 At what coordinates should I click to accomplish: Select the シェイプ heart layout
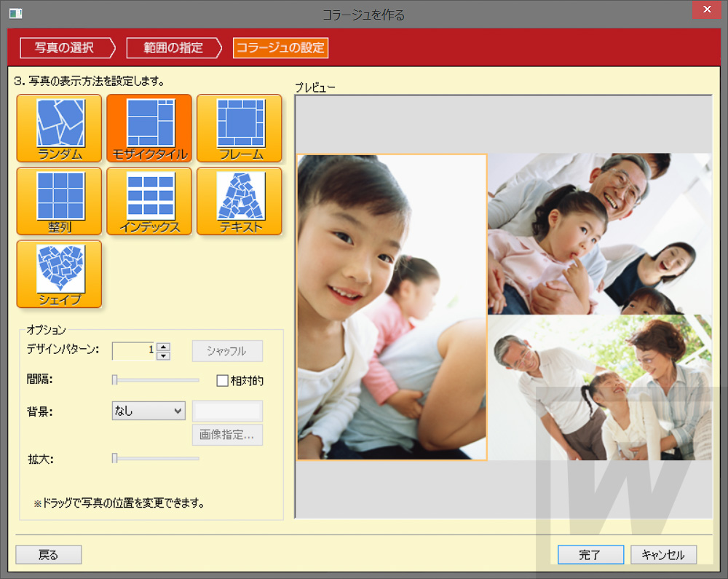(x=59, y=274)
